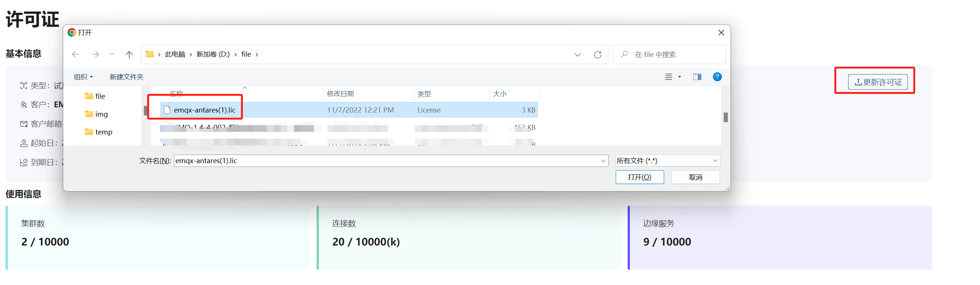Click the back arrow in file dialog

coord(75,54)
